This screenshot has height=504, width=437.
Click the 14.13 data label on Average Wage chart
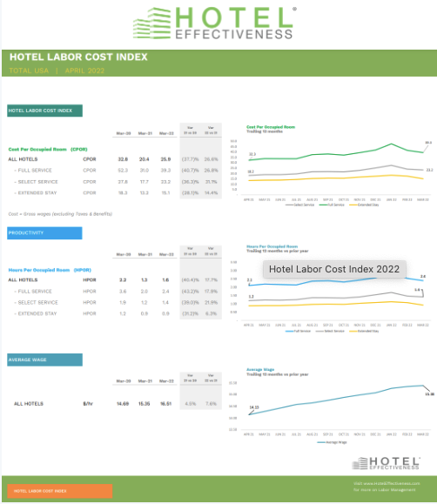254,407
